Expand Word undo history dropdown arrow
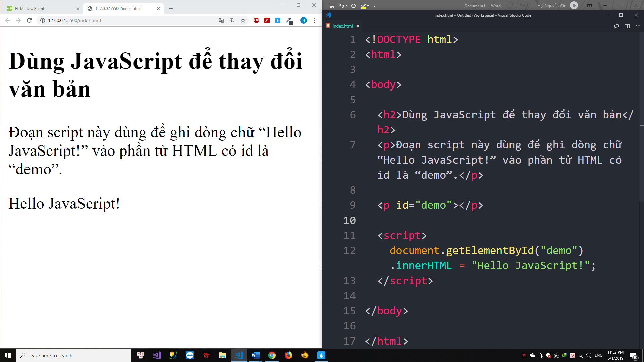The height and width of the screenshot is (362, 644). [346, 6]
